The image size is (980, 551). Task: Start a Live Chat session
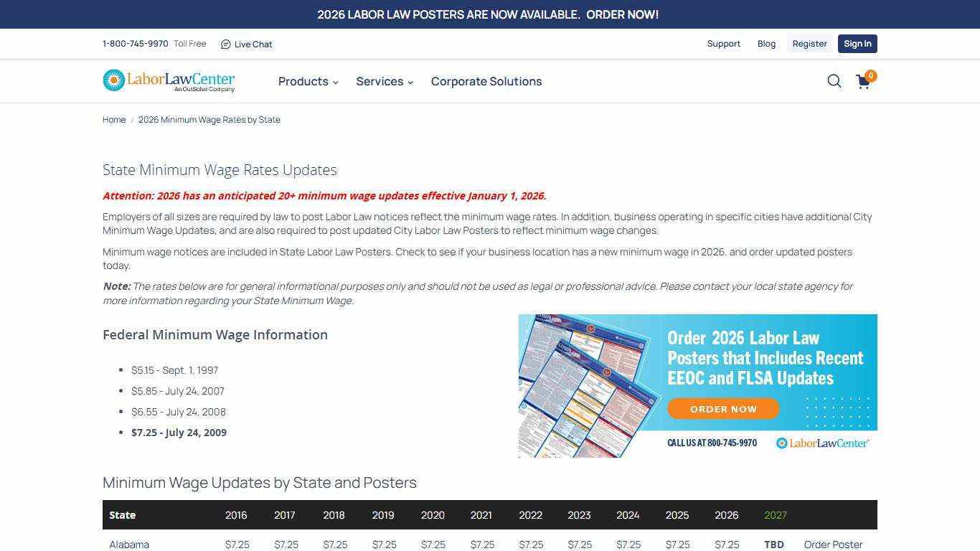pos(246,44)
